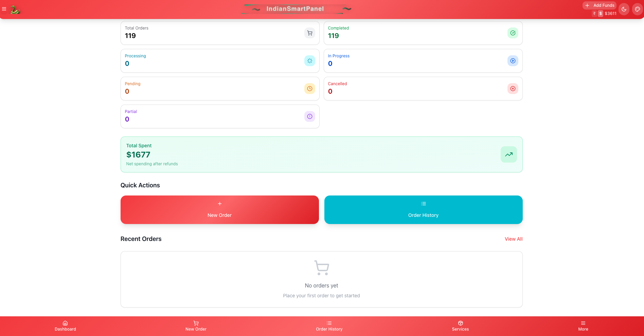Click the Processing spinner icon
The width and height of the screenshot is (644, 336).
click(309, 61)
